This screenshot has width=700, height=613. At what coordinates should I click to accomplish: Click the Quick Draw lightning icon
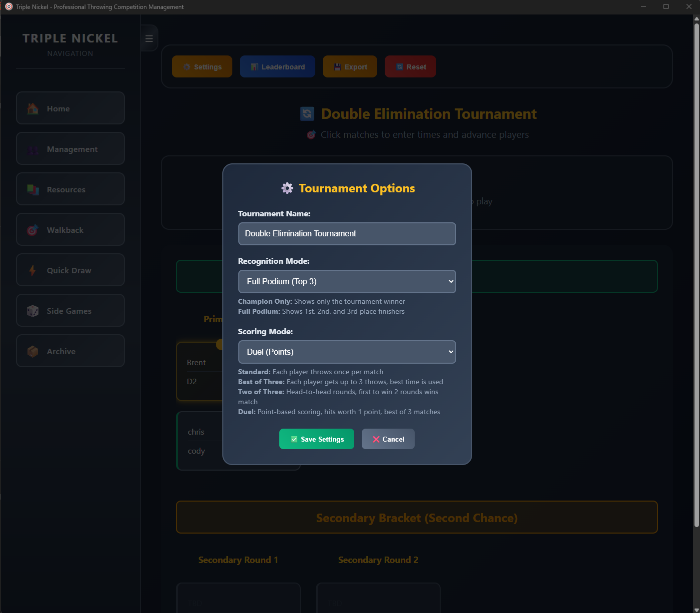pyautogui.click(x=33, y=271)
